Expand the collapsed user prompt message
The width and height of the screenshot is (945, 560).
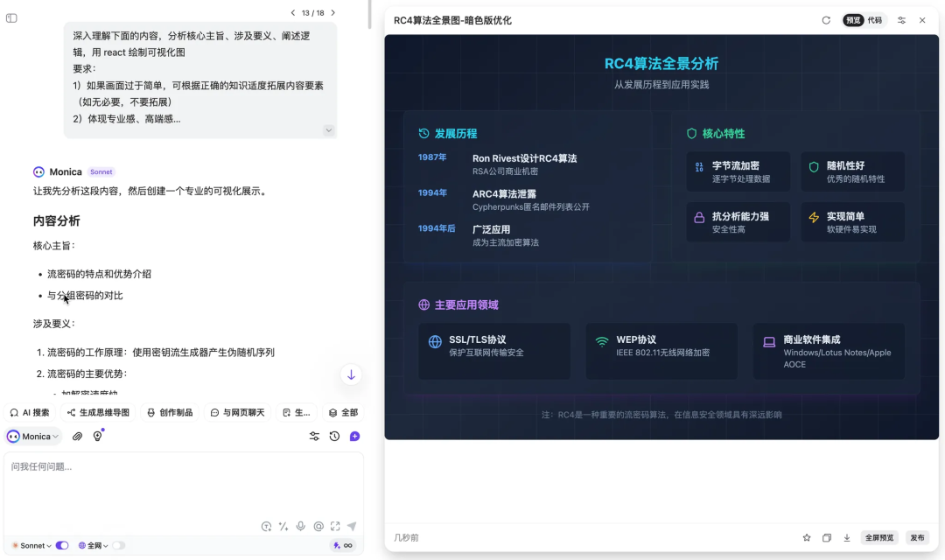(328, 130)
